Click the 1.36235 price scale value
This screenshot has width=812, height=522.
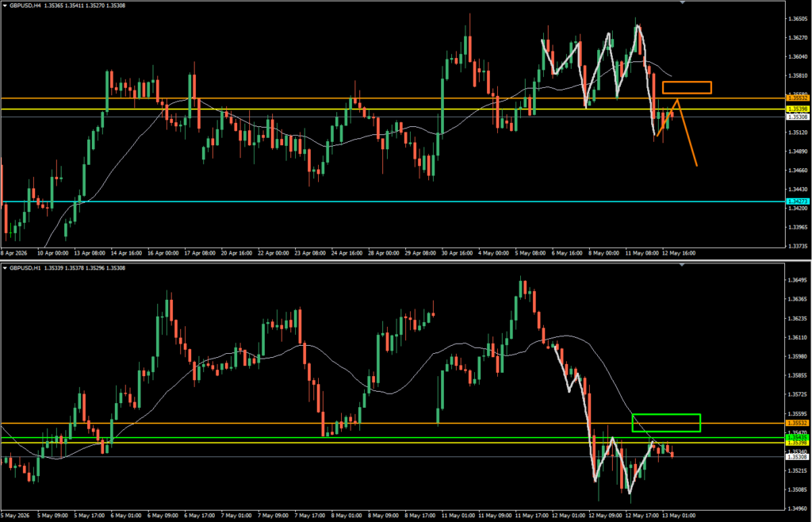click(x=798, y=318)
